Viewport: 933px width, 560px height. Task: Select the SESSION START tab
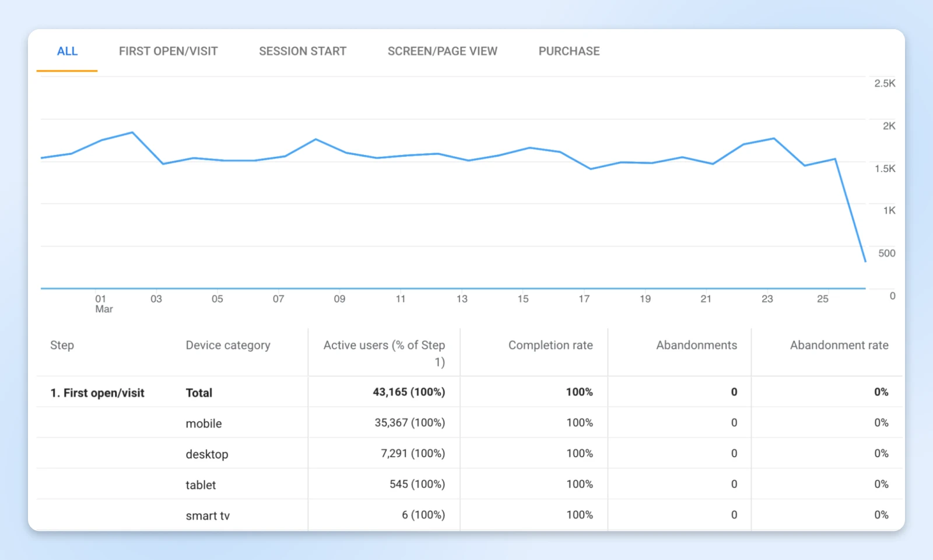point(303,51)
